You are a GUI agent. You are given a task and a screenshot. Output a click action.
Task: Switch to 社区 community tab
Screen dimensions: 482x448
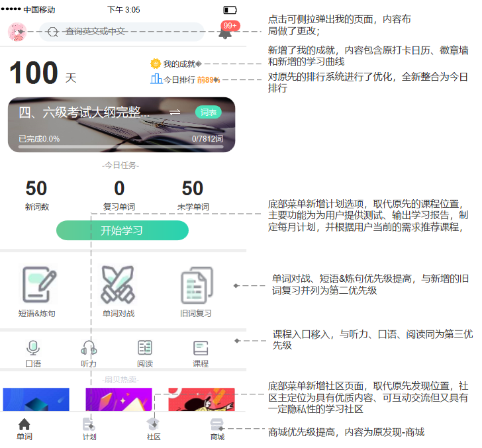[x=154, y=429]
